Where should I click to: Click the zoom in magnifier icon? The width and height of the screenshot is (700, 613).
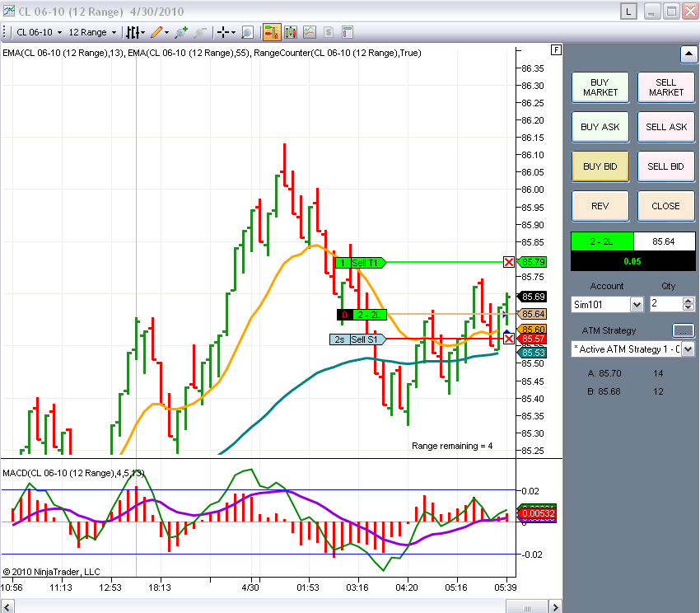(181, 32)
